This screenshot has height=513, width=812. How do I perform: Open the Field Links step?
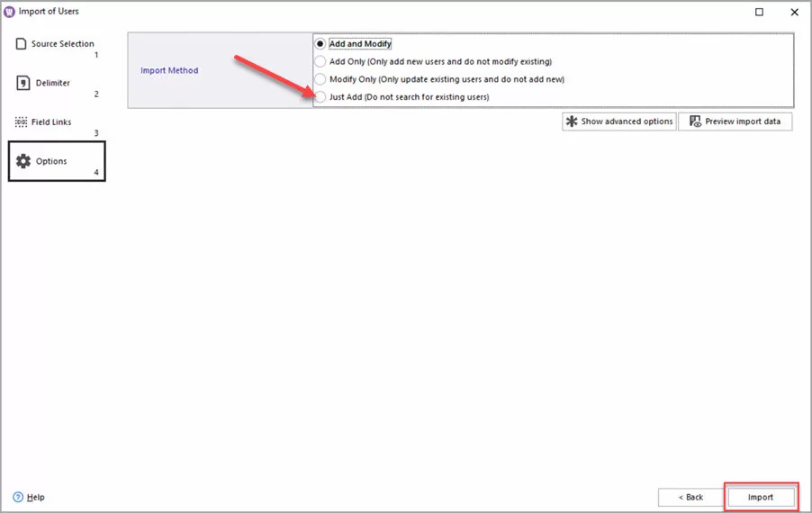pos(52,122)
